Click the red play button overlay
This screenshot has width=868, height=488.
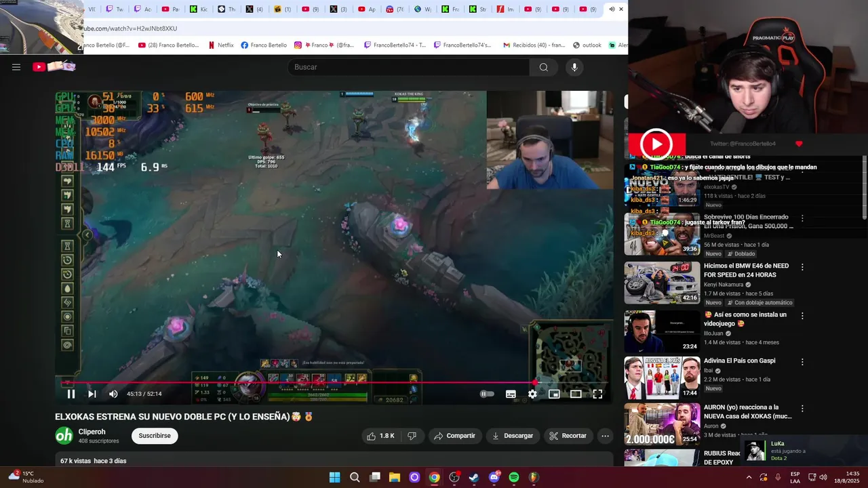pos(656,144)
